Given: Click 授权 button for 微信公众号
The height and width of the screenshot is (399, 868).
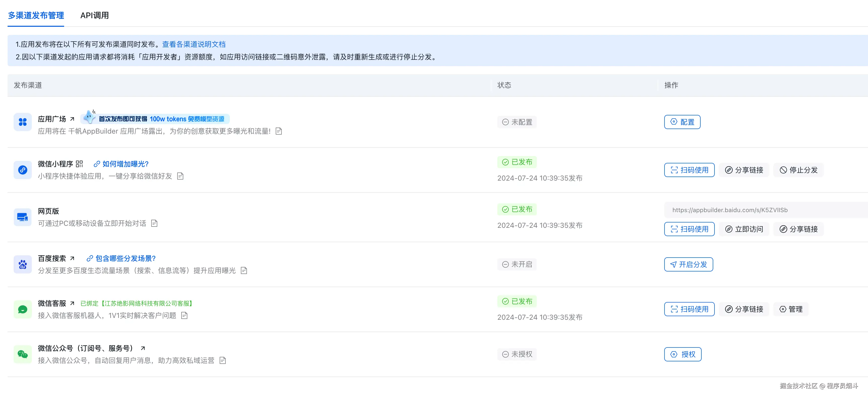Looking at the screenshot, I should pos(683,354).
